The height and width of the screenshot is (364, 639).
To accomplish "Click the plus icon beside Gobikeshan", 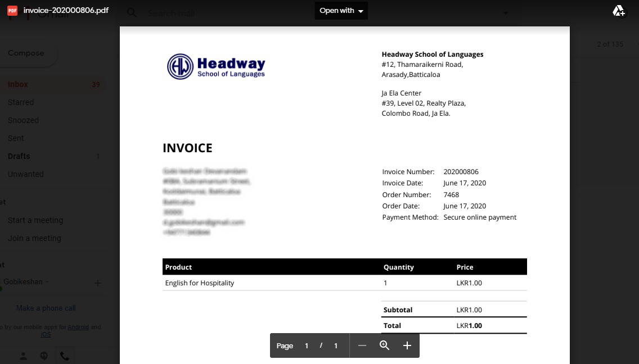I will coord(98,283).
